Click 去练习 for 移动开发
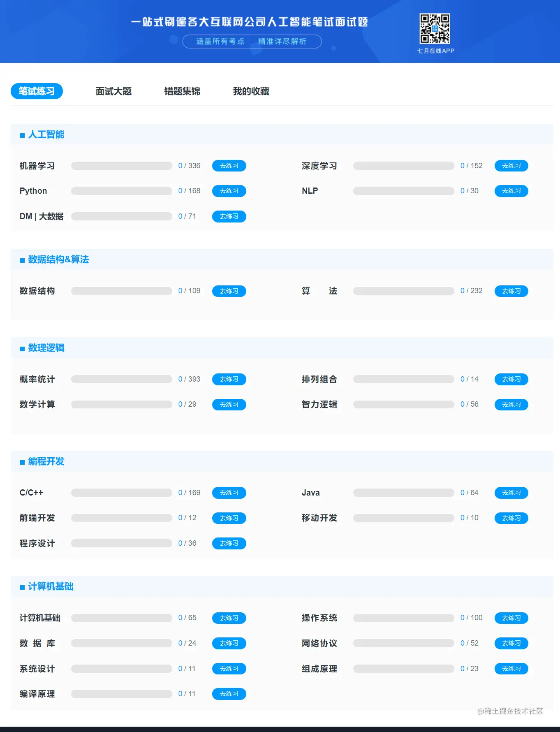 (511, 518)
